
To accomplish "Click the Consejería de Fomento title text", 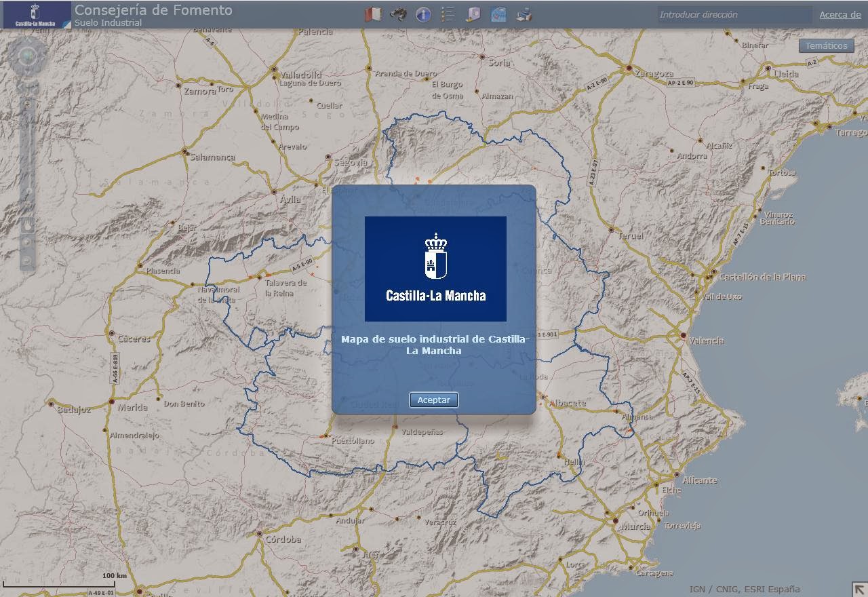I will (x=154, y=9).
